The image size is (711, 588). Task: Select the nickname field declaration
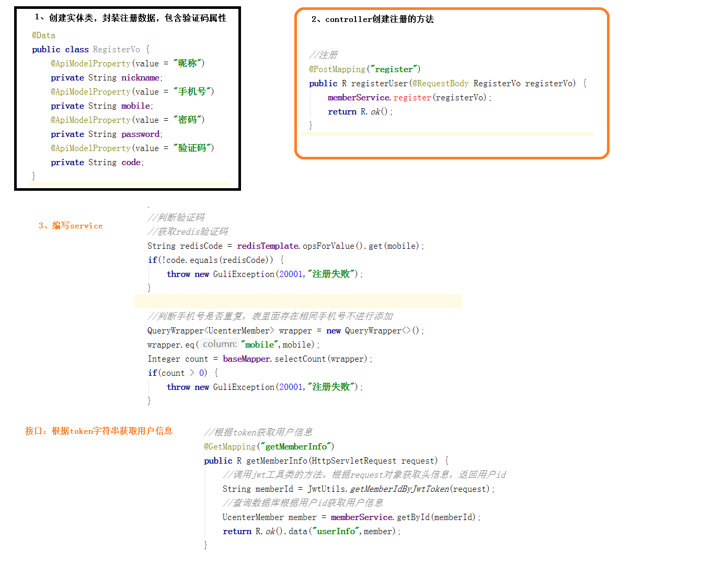click(107, 78)
